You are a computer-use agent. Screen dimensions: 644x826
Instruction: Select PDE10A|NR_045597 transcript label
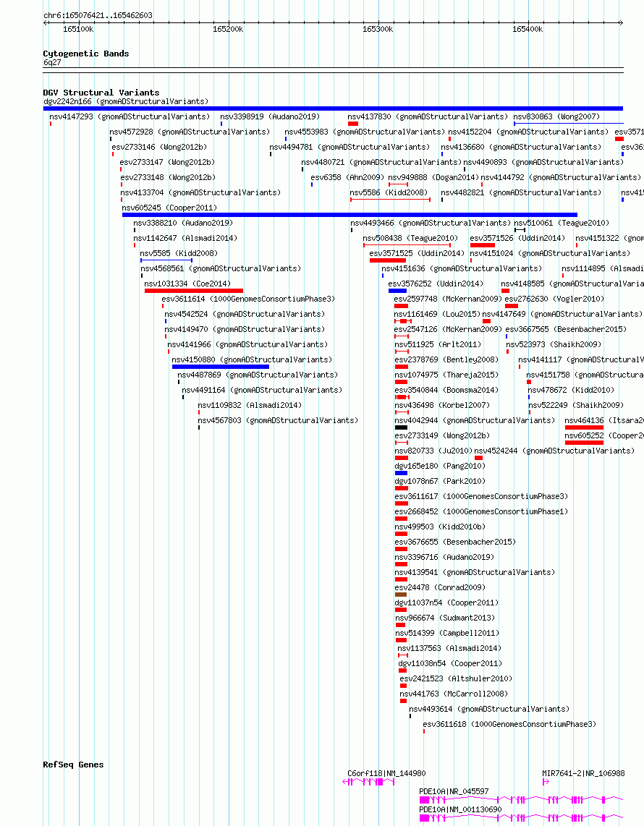[454, 792]
